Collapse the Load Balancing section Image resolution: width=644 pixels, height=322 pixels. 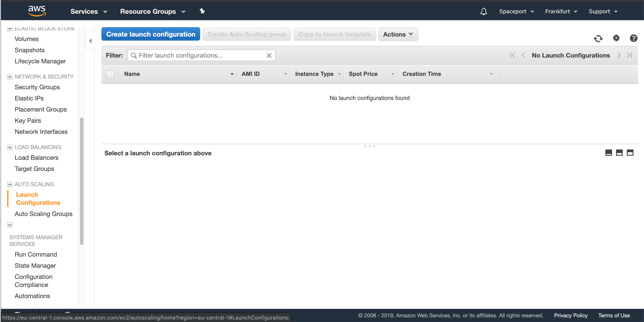(10, 147)
